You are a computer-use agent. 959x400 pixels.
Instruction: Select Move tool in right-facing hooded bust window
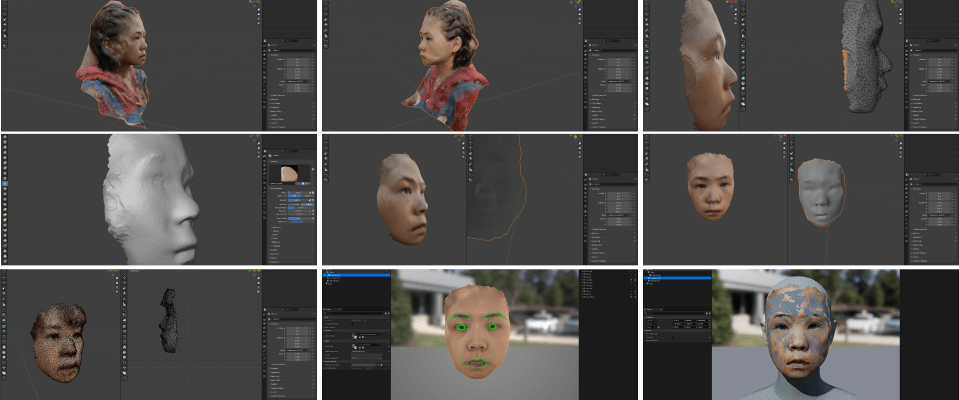[x=5, y=9]
